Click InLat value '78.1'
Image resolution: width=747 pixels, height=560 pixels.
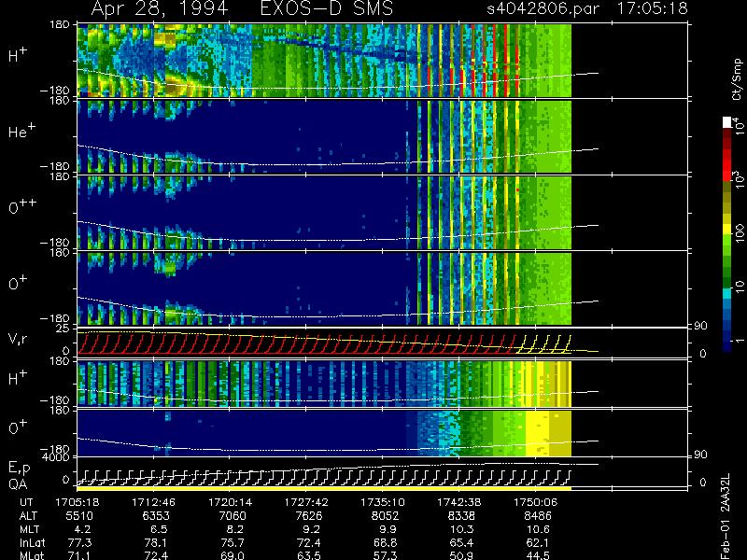tap(156, 543)
